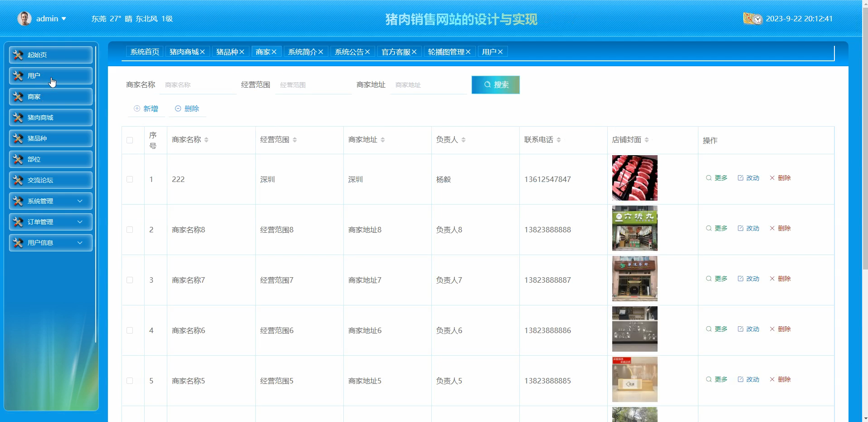Click 删除 for merchant 222
This screenshot has height=422, width=868.
point(780,178)
